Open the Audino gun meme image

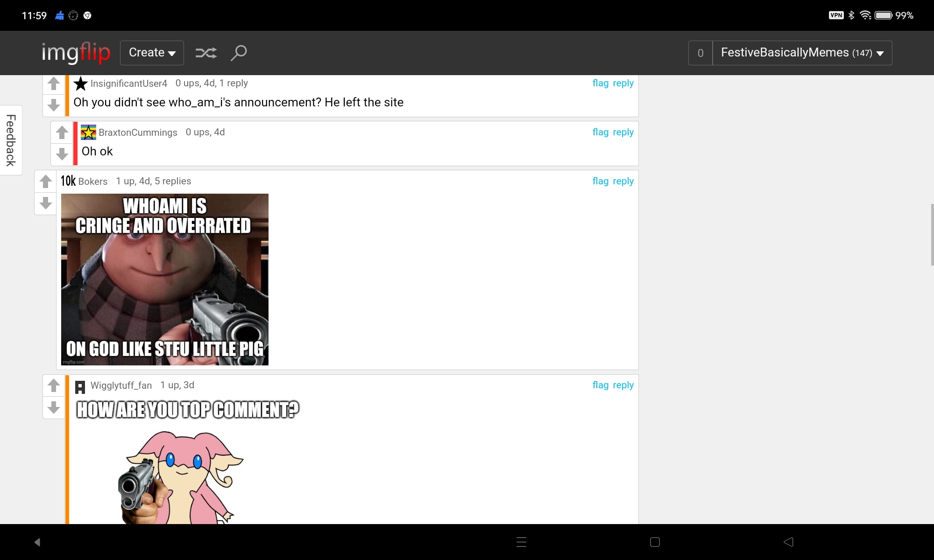tap(188, 461)
